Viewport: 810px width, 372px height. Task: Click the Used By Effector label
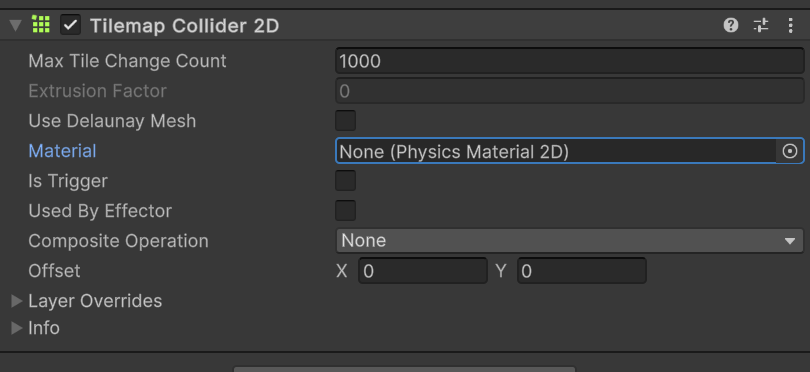100,211
